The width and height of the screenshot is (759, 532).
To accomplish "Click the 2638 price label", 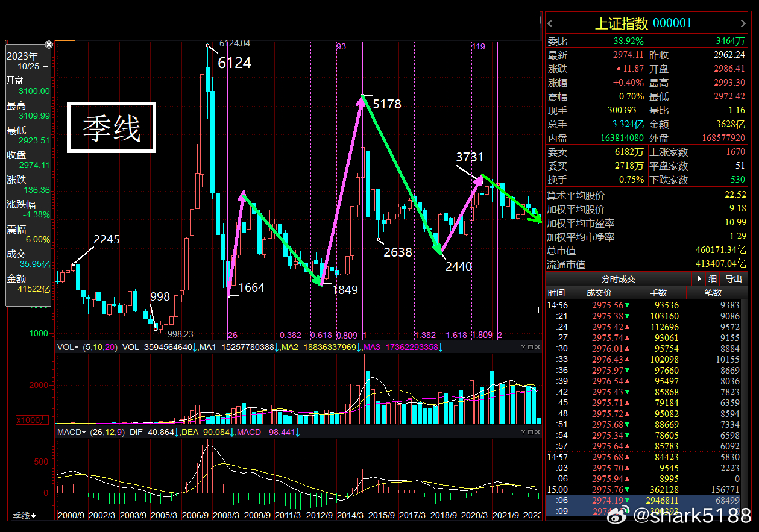I will coord(398,252).
